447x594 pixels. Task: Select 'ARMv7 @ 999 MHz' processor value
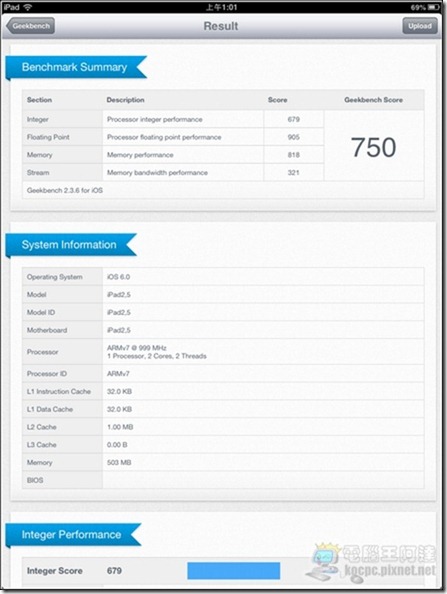tap(137, 348)
